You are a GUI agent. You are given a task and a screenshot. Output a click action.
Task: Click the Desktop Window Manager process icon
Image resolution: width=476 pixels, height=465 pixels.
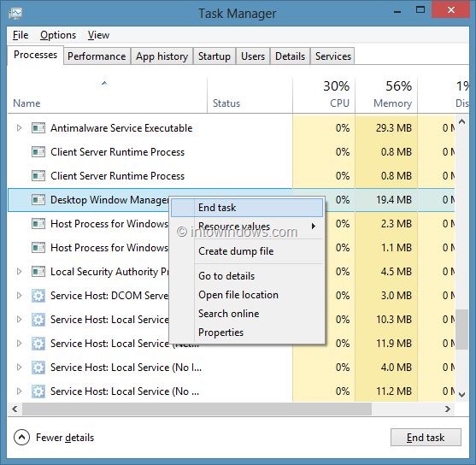(x=38, y=200)
